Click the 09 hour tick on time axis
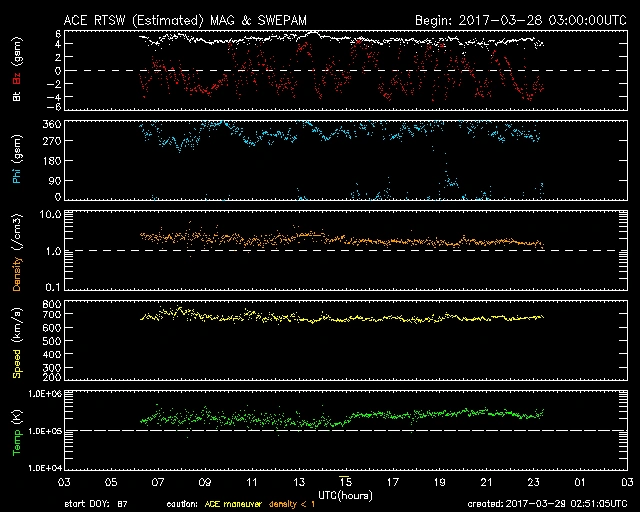This screenshot has width=640, height=512. 204,482
